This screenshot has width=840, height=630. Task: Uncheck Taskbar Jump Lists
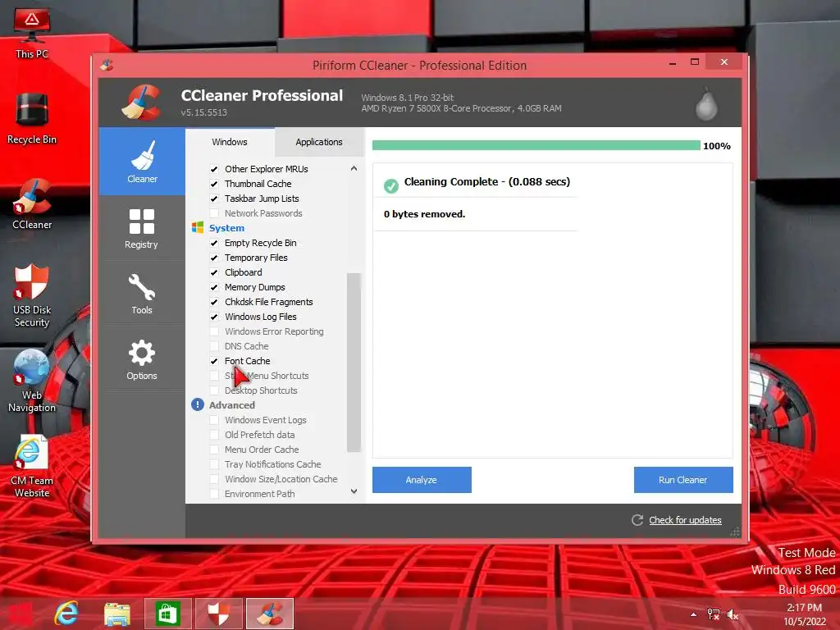tap(214, 199)
